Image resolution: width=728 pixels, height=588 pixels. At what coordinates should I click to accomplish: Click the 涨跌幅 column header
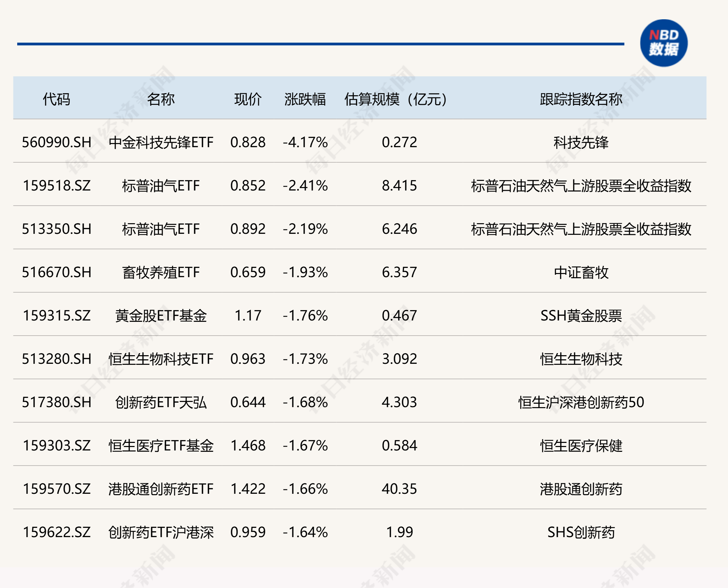pyautogui.click(x=305, y=99)
